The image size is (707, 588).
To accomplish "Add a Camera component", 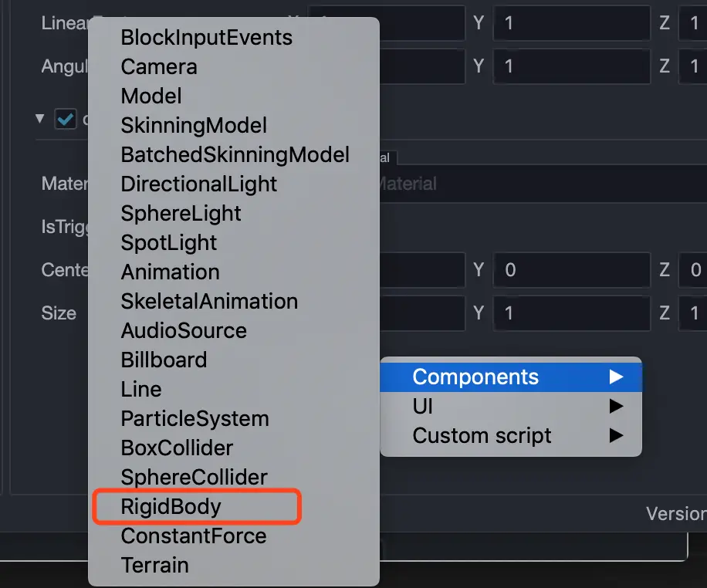I will tap(159, 67).
